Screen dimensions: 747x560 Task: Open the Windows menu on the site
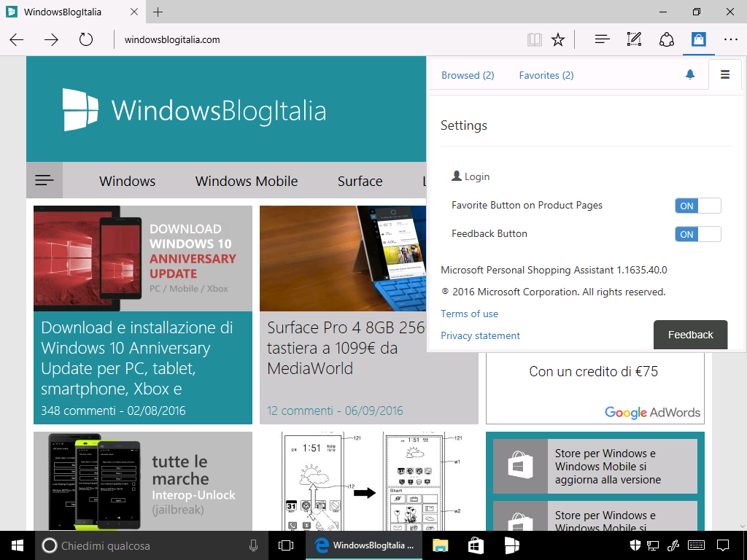(x=127, y=181)
